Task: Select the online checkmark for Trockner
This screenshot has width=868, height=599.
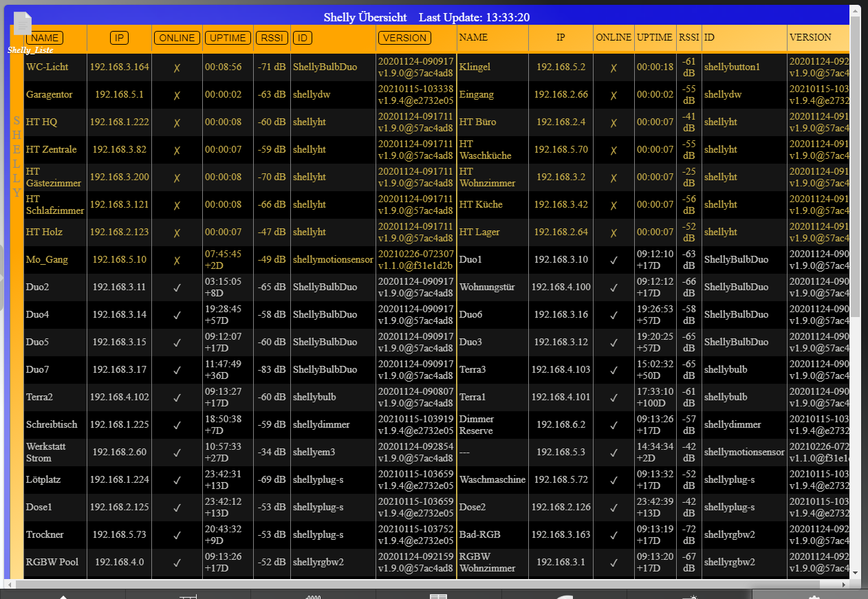Action: point(177,535)
